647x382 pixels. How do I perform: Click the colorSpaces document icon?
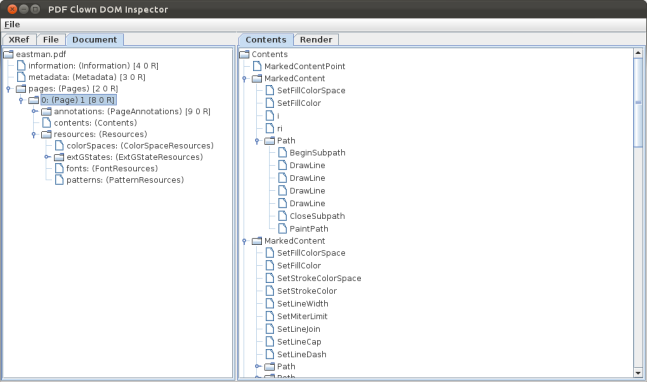tap(59, 146)
